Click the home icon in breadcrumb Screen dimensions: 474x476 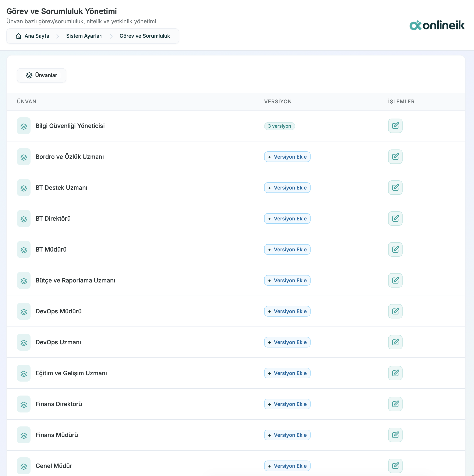click(18, 36)
